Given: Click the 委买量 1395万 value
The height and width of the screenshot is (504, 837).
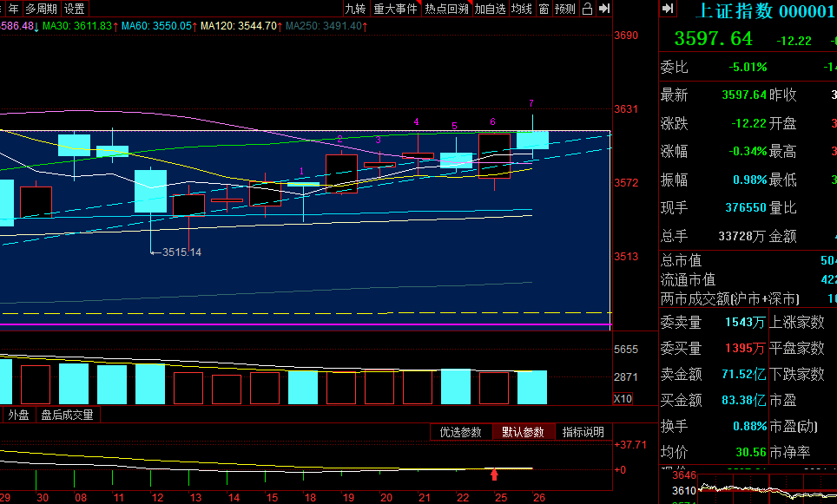Looking at the screenshot, I should point(745,348).
